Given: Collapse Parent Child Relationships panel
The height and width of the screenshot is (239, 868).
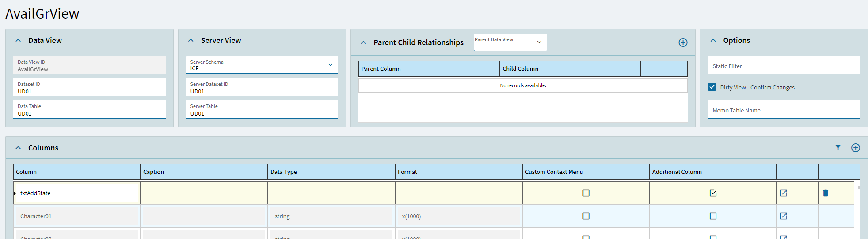Looking at the screenshot, I should [x=363, y=42].
